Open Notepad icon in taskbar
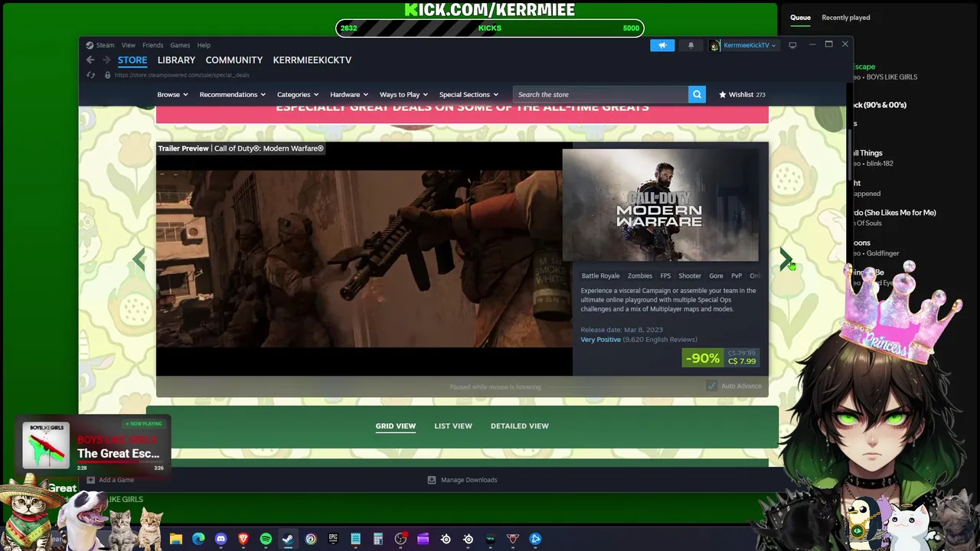This screenshot has height=551, width=980. tap(355, 539)
